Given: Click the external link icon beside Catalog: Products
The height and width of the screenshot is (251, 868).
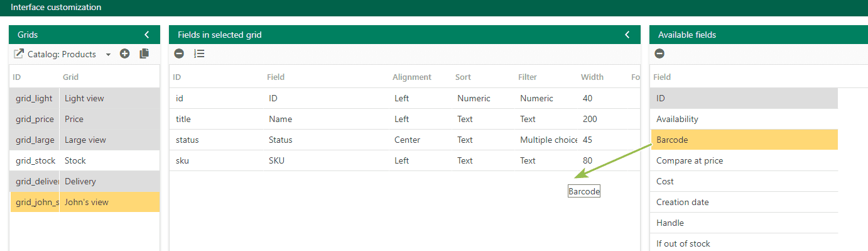Looking at the screenshot, I should 19,54.
